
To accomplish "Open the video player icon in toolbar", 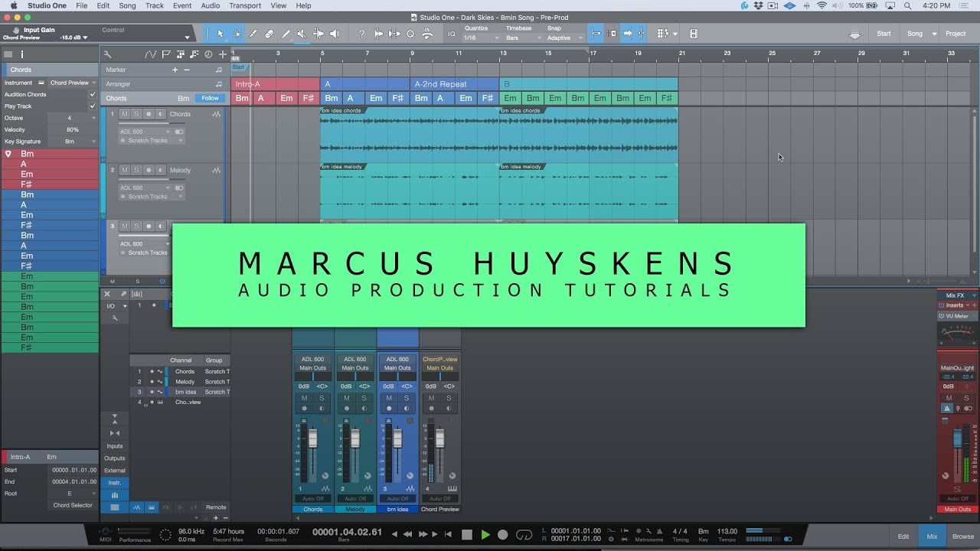I will (694, 34).
